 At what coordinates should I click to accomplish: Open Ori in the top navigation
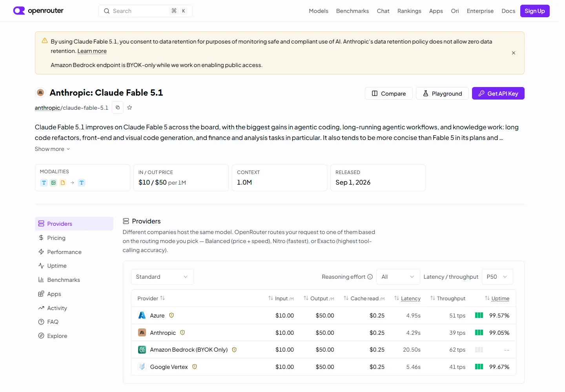455,11
